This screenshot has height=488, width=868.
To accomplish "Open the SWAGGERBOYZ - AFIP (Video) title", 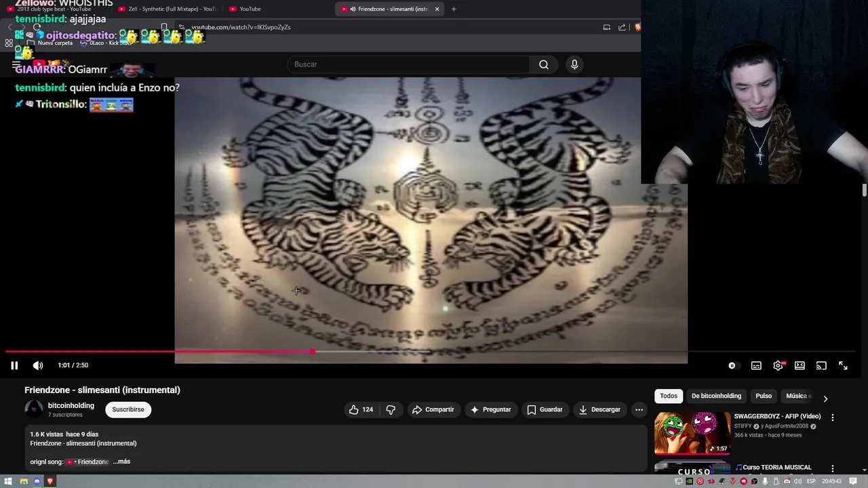I will pos(777,416).
